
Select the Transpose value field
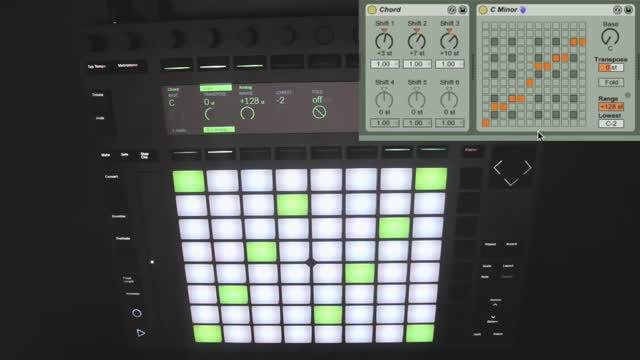[611, 67]
